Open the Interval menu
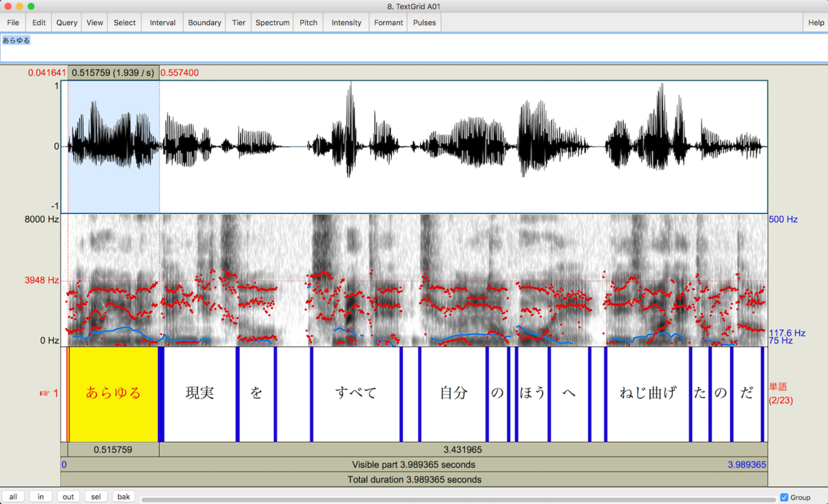The height and width of the screenshot is (504, 828). tap(163, 23)
